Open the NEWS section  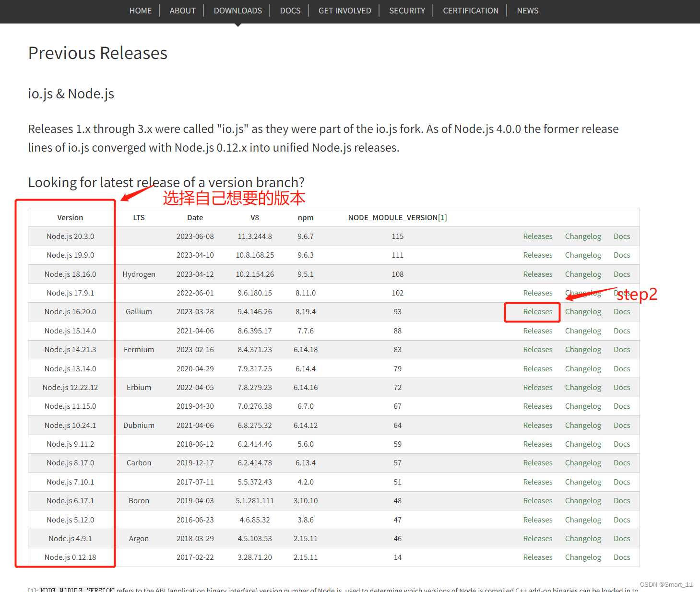click(527, 11)
